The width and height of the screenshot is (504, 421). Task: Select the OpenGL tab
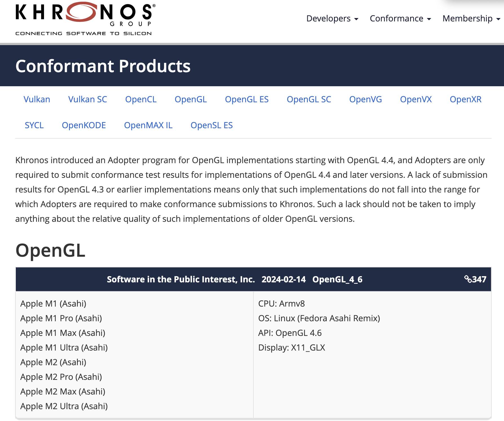191,99
